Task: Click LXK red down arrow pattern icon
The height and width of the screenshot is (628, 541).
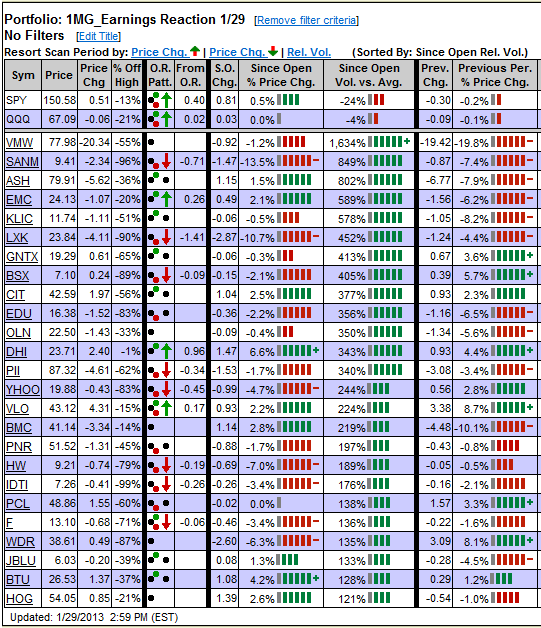Action: pos(166,237)
